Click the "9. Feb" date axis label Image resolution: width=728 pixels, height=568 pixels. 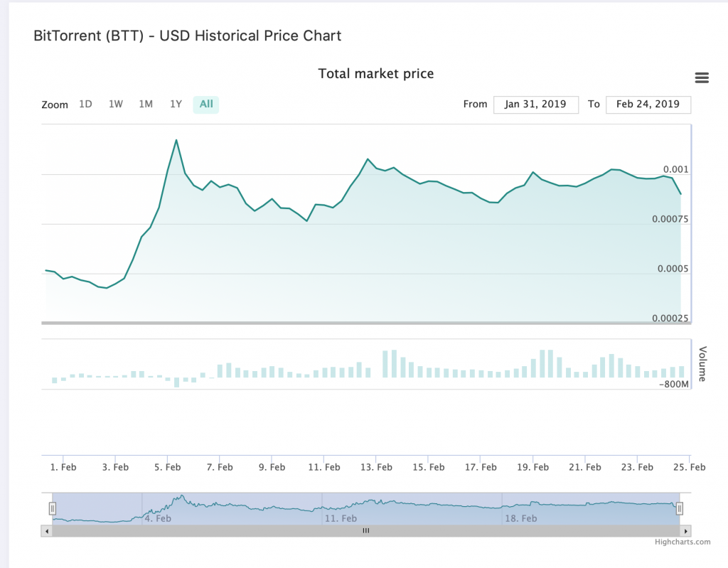[x=272, y=467]
